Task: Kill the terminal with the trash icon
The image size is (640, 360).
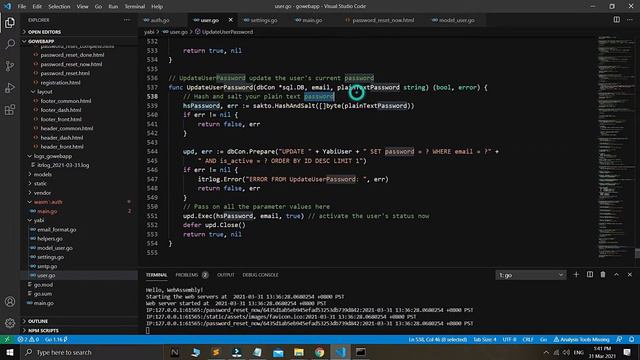Action: (603, 275)
